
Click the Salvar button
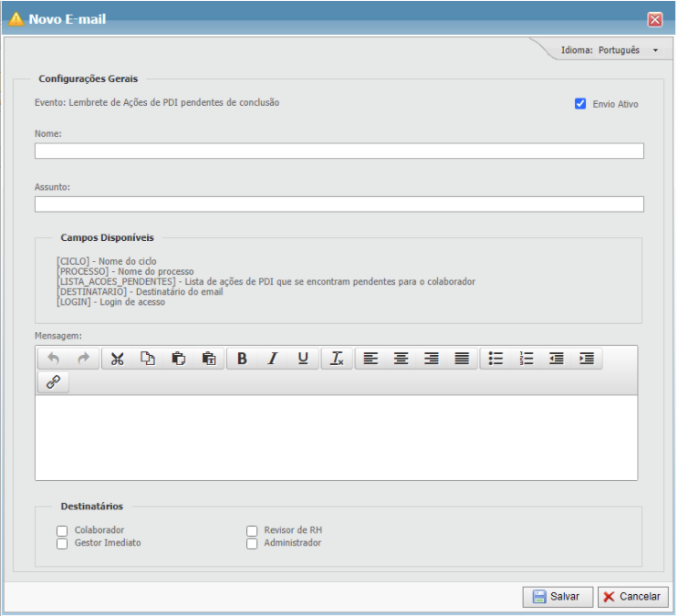[x=557, y=596]
